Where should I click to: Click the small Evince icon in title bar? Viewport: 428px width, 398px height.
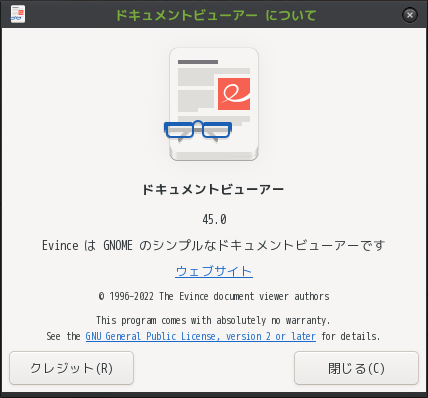click(18, 14)
